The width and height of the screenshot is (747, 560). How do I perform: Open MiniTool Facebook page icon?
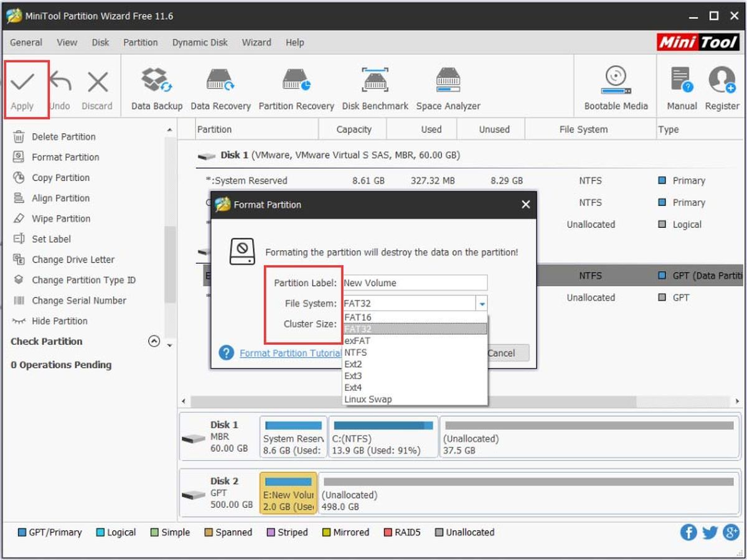pos(688,532)
